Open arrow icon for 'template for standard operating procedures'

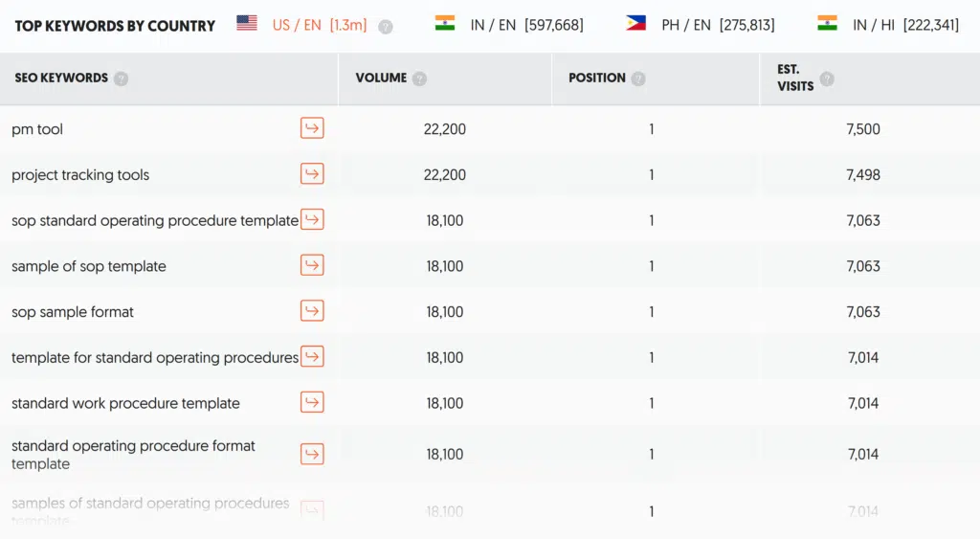point(312,356)
